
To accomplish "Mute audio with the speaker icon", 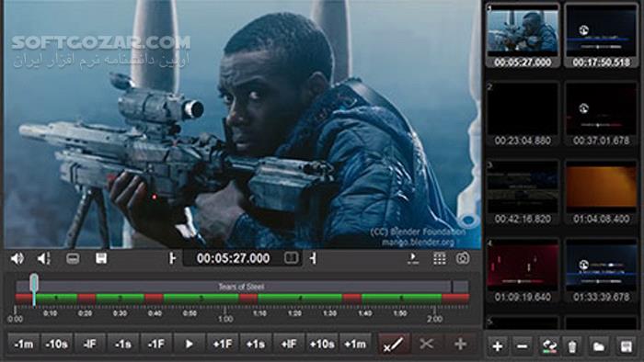I will click(17, 259).
